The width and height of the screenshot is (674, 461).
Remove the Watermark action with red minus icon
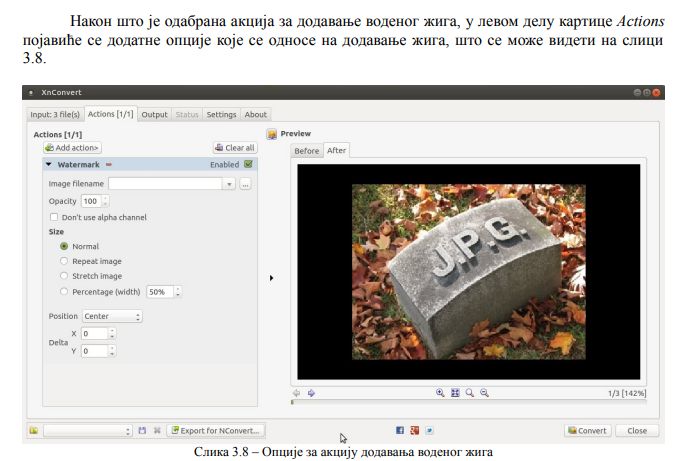tap(109, 164)
